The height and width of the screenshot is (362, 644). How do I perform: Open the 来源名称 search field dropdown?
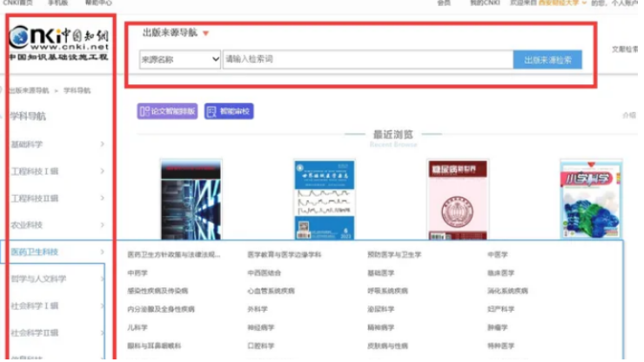tap(179, 60)
